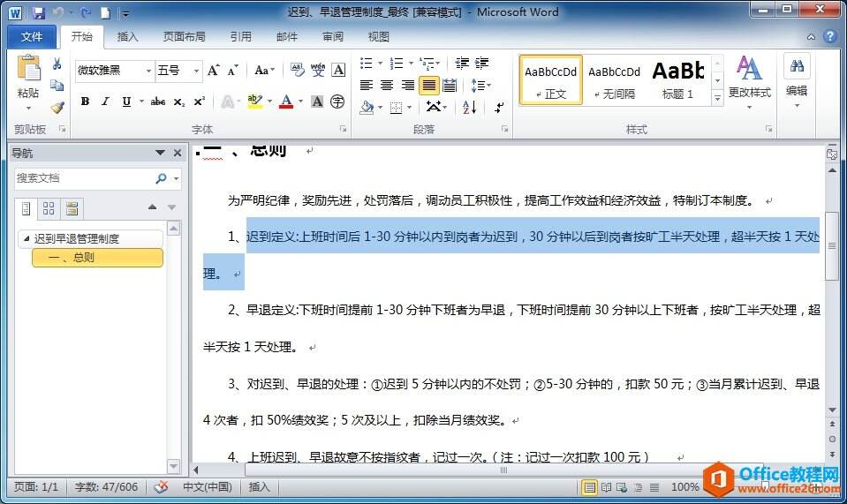Toggle Strikethrough formatting
Image resolution: width=847 pixels, height=504 pixels.
(158, 102)
